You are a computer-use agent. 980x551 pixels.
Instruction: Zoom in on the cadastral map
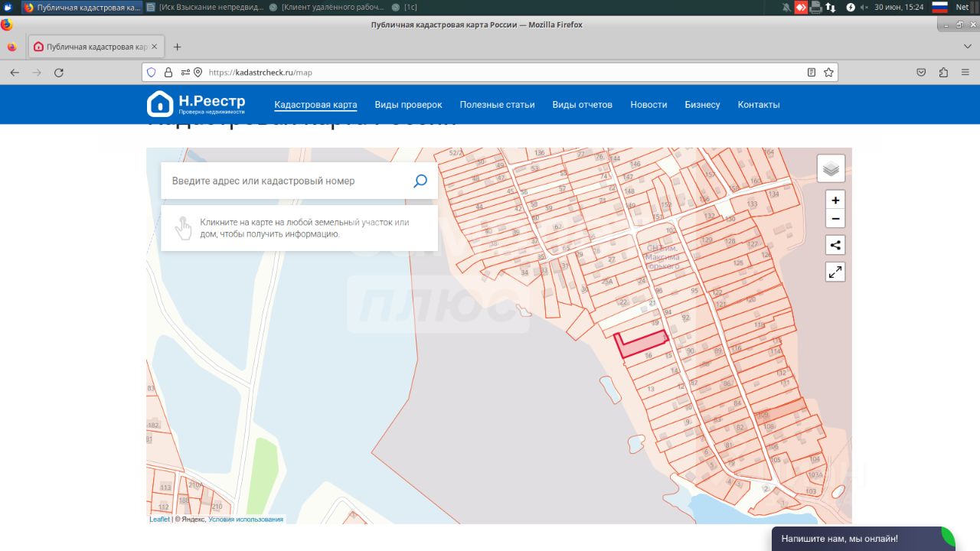[x=835, y=201]
